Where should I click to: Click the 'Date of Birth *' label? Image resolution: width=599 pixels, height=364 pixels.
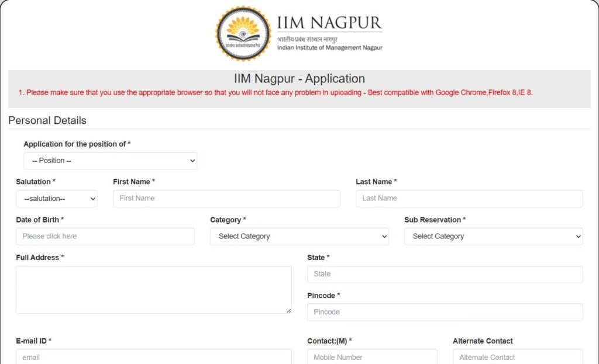pos(40,220)
